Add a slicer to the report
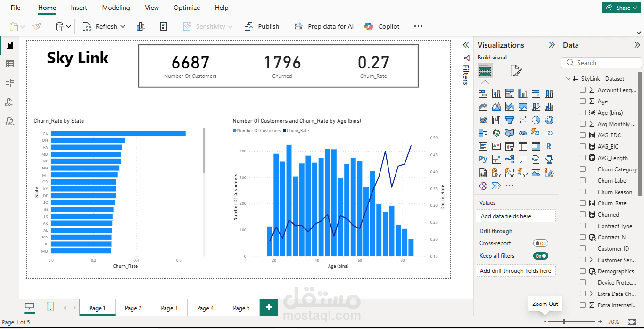This screenshot has height=329, width=644. click(510, 146)
